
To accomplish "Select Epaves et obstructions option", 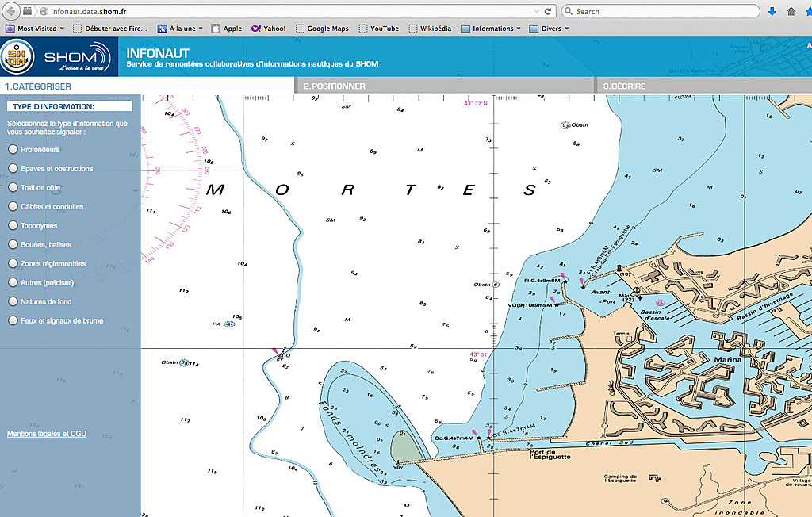I will tap(13, 168).
